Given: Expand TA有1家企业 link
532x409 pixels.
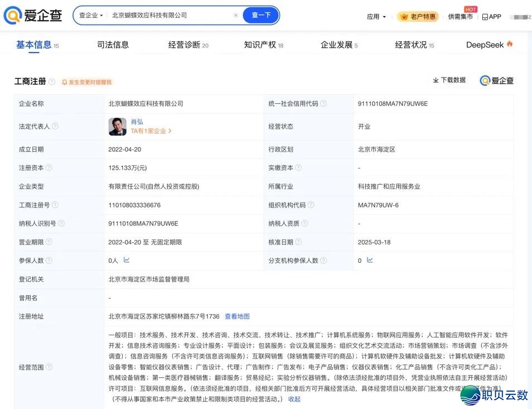Looking at the screenshot, I should (151, 131).
